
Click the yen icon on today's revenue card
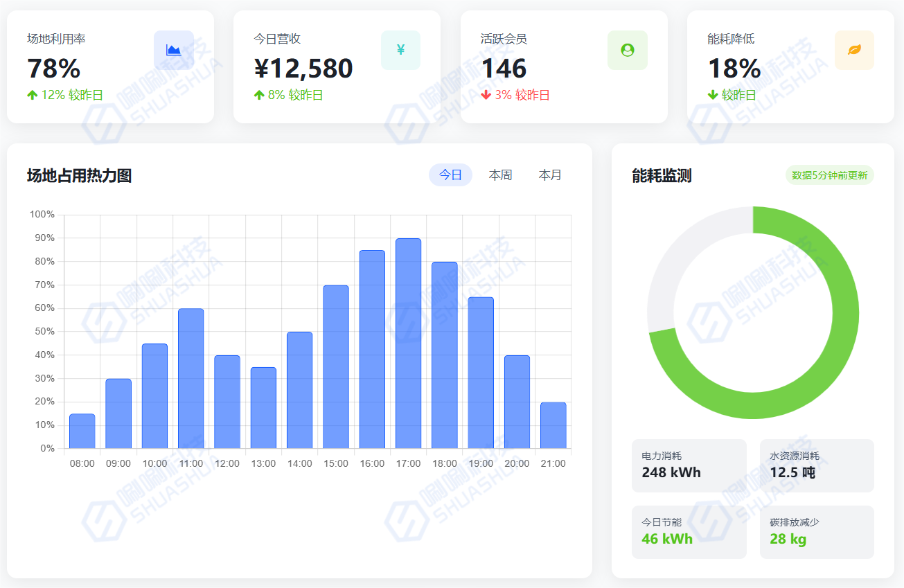coord(400,50)
